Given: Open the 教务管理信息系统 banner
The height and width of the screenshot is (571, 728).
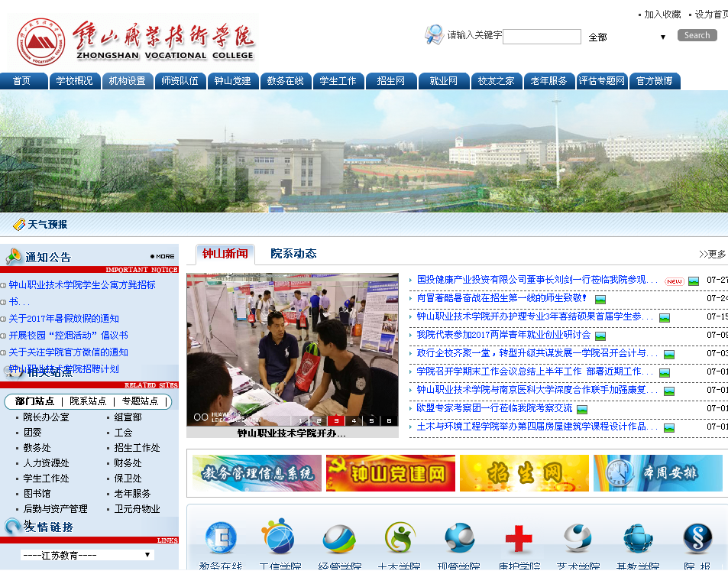Looking at the screenshot, I should pyautogui.click(x=257, y=473).
